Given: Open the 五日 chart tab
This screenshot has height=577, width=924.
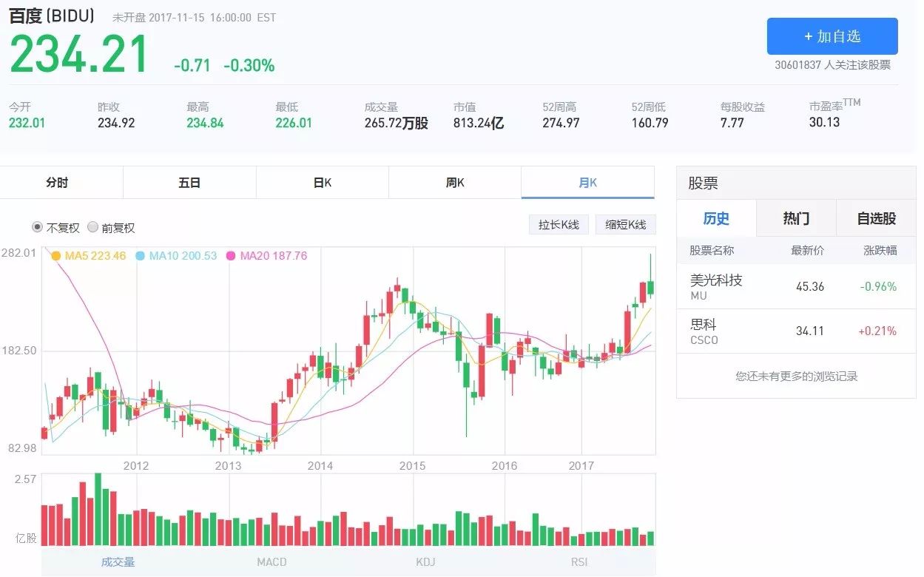Looking at the screenshot, I should pos(189,183).
